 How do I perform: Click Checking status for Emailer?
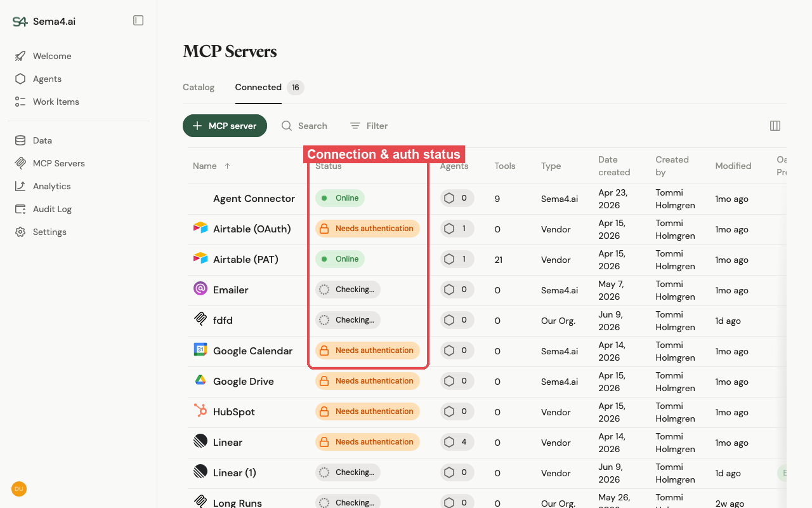pos(348,290)
